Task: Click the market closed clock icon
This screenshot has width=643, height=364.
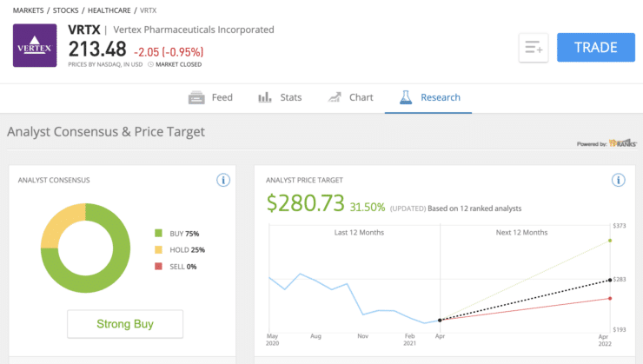Action: 150,64
